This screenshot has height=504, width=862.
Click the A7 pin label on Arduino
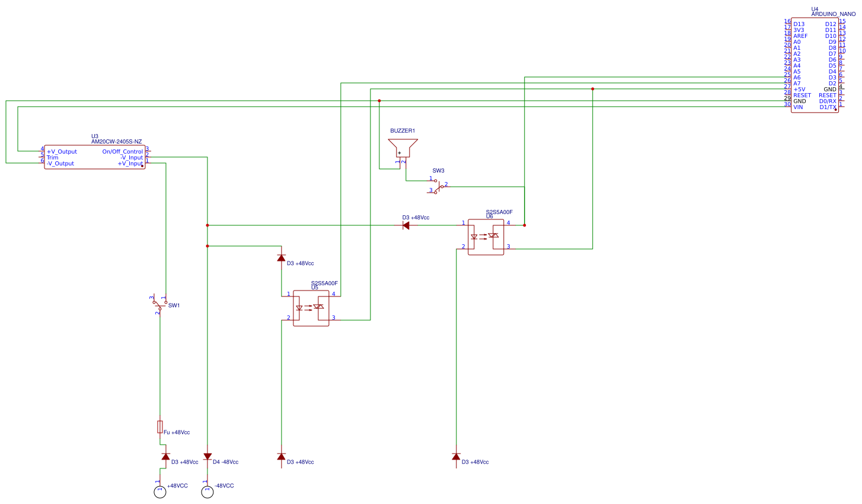tap(797, 84)
